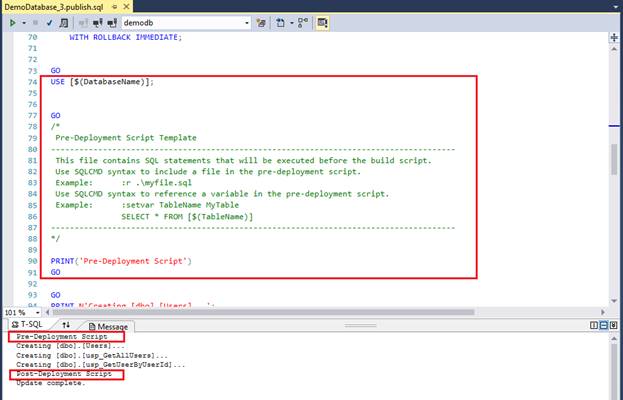Image resolution: width=623 pixels, height=400 pixels.
Task: Toggle the highlighted SQLCMD Mode icon
Action: pos(322,23)
